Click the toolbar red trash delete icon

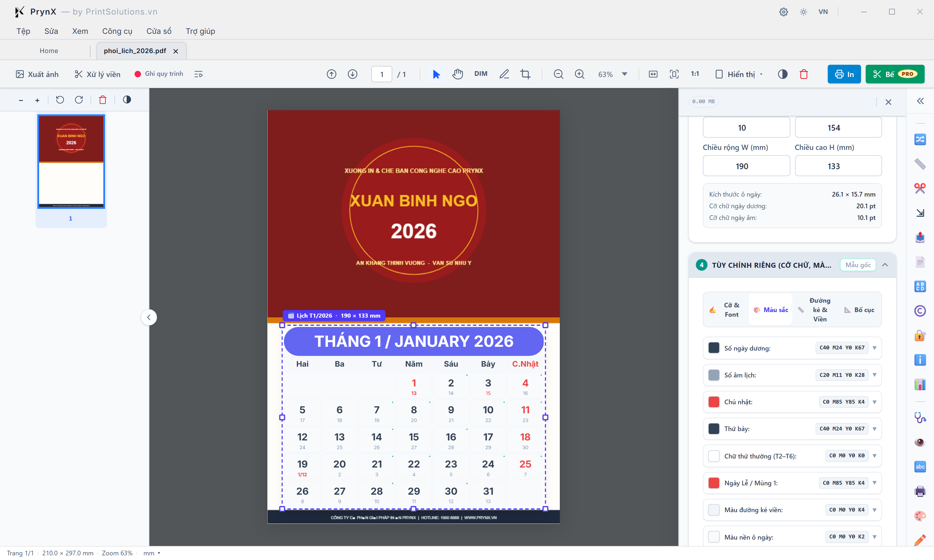(804, 74)
